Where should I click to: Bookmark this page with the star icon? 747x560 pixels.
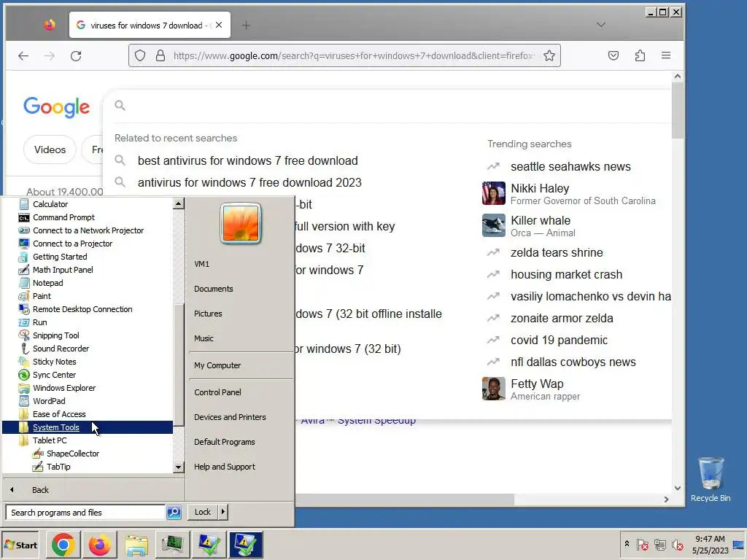[549, 55]
